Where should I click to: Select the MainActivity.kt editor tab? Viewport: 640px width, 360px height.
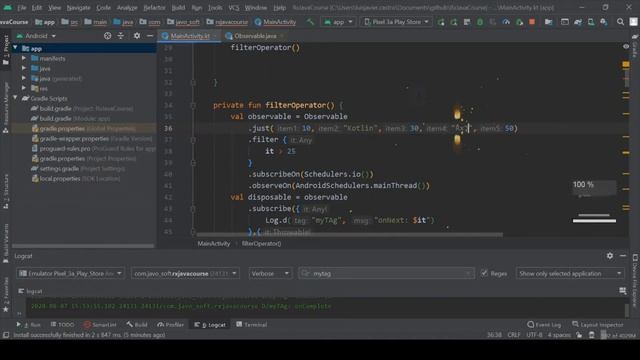189,36
